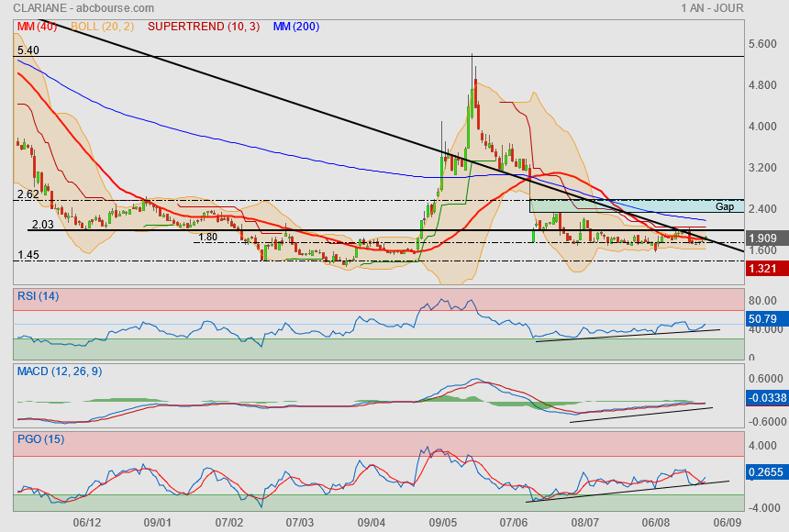
Task: Click the 5.40 resistance level label
Action: tap(28, 50)
